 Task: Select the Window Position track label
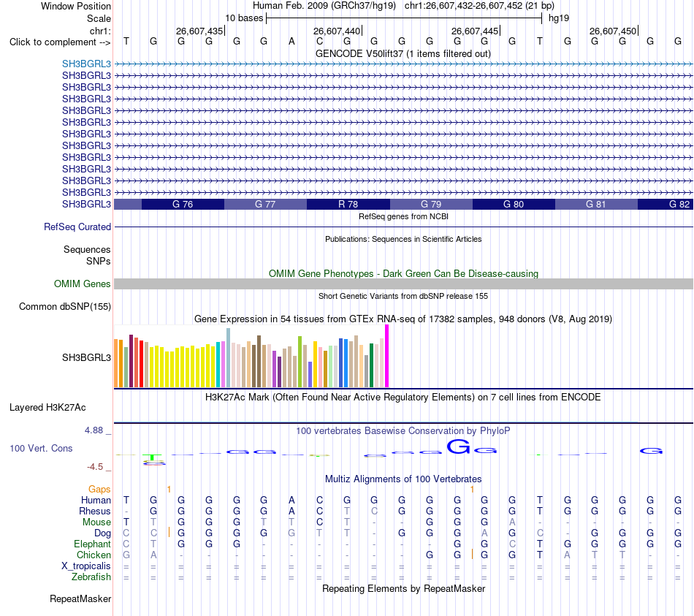(x=76, y=6)
